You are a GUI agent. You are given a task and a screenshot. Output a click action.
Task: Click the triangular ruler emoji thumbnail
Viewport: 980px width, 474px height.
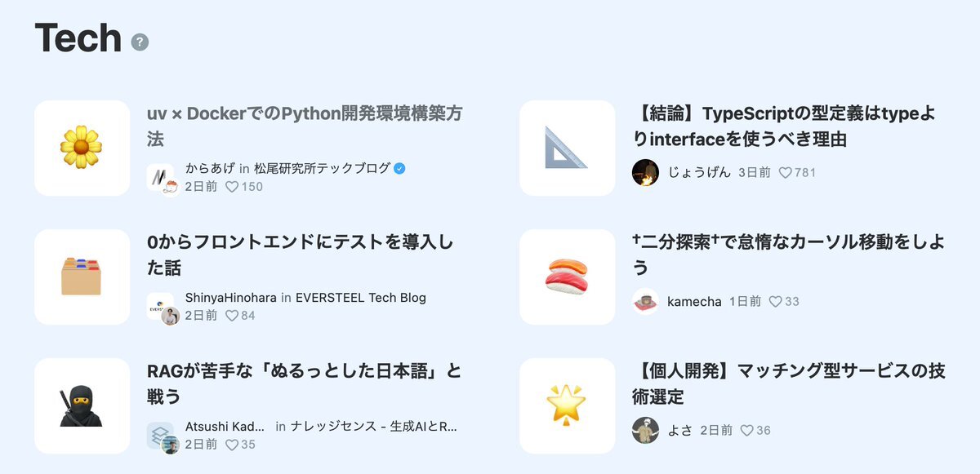point(567,148)
